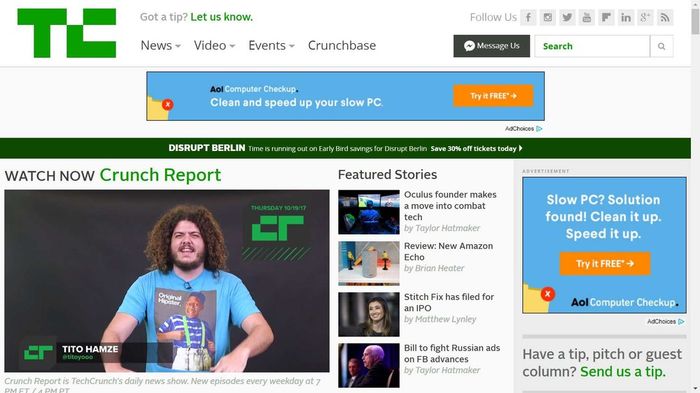Click the 'Let us know.' tip link
Viewport: 700px width, 393px height.
coord(221,17)
